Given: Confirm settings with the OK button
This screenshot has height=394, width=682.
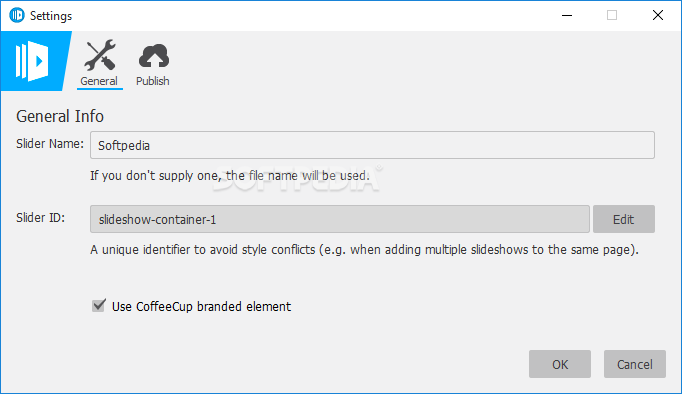Looking at the screenshot, I should click(560, 364).
